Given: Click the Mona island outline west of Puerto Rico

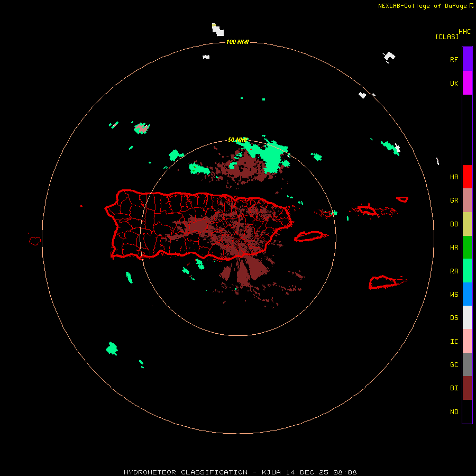Looking at the screenshot, I should [34, 241].
